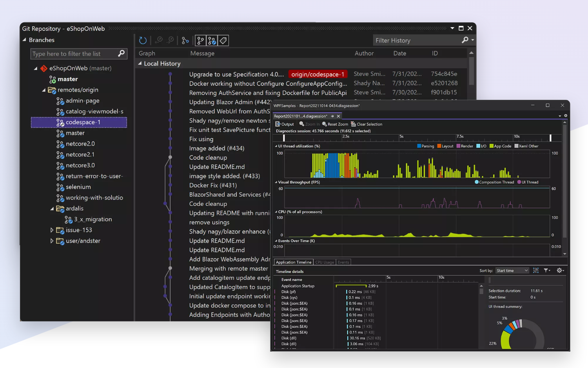Switch to the CPU Usage tab
The image size is (588, 368).
(x=325, y=262)
